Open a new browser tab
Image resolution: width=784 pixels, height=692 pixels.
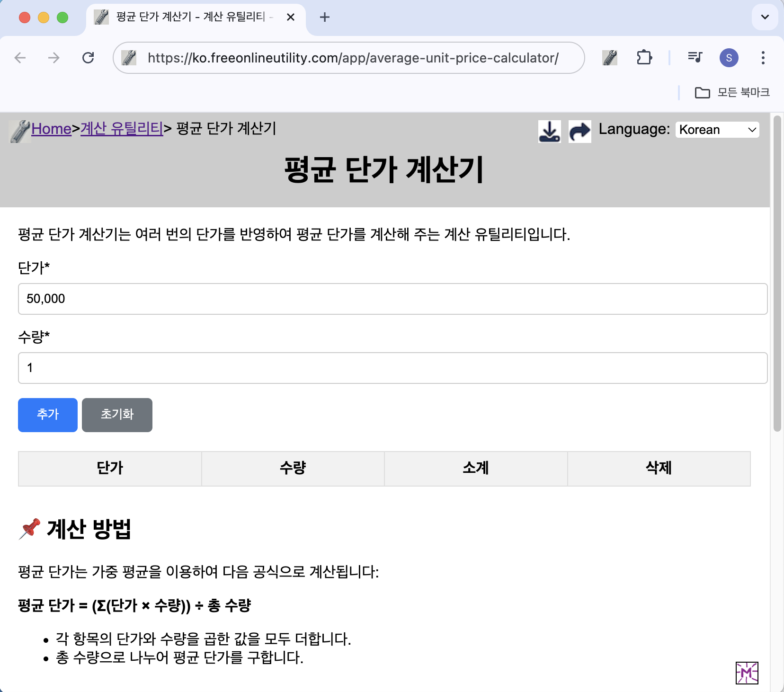click(x=325, y=17)
